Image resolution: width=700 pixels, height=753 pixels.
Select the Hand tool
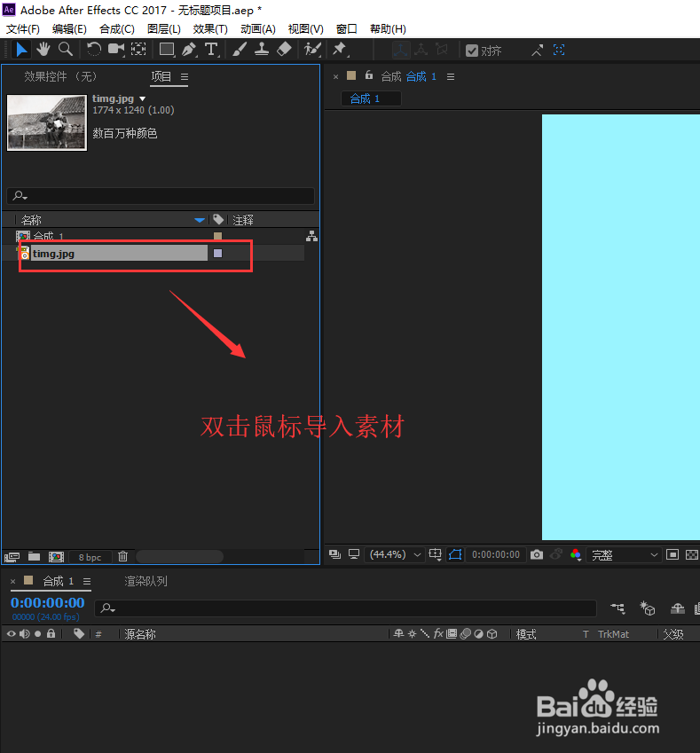coord(43,50)
